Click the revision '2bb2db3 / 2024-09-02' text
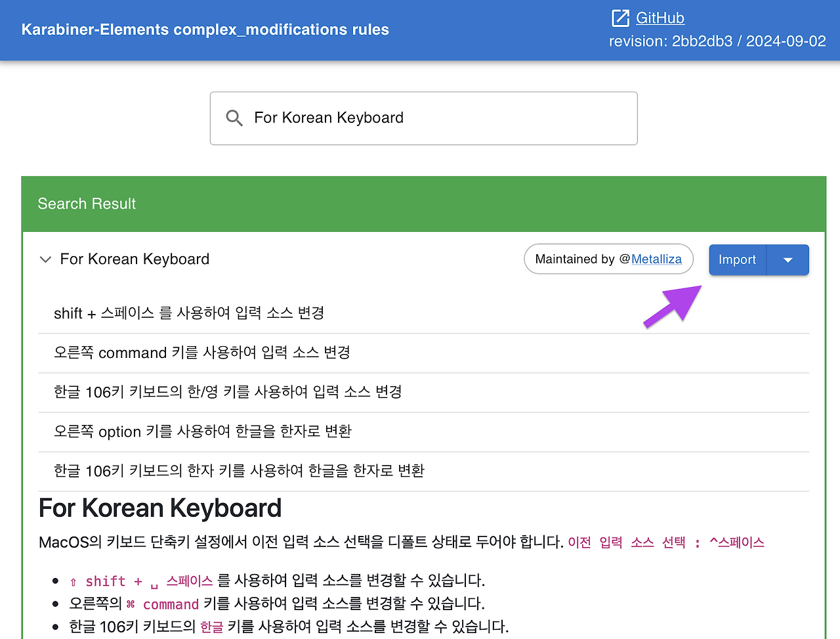The image size is (840, 639). pos(749,41)
